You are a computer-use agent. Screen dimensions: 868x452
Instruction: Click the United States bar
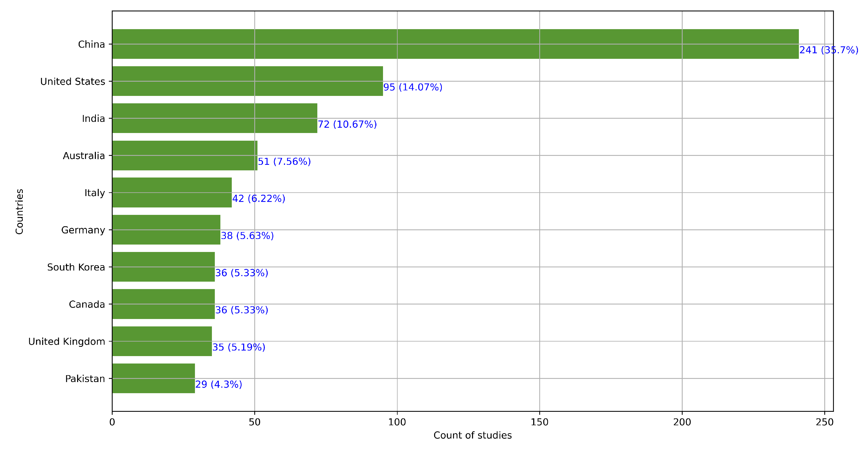pyautogui.click(x=247, y=81)
